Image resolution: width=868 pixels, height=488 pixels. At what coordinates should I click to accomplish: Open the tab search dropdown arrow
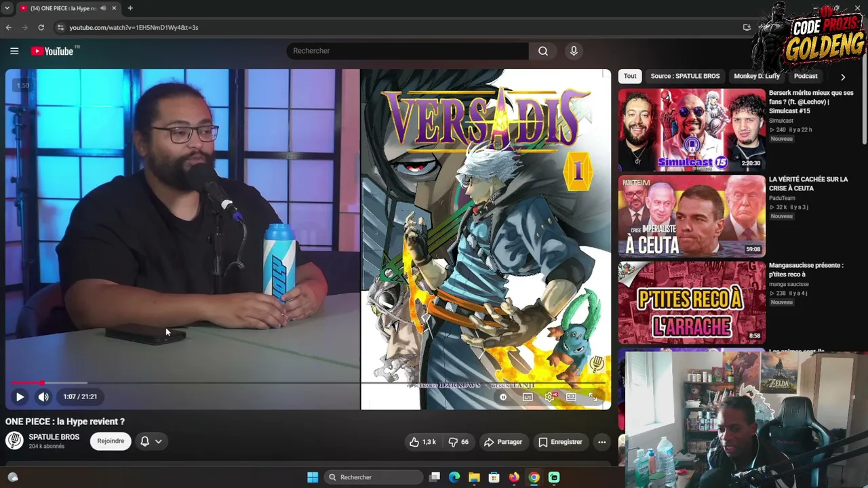click(x=6, y=8)
